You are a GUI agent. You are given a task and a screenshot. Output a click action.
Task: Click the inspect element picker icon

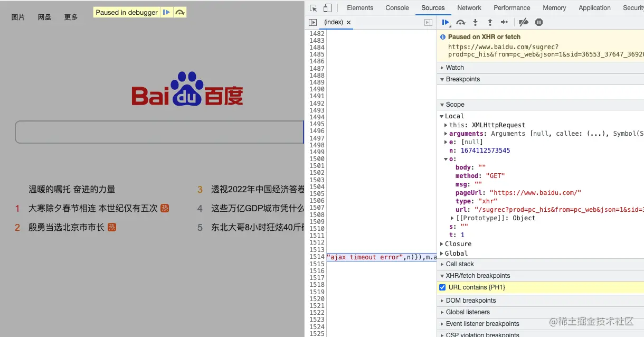tap(314, 8)
